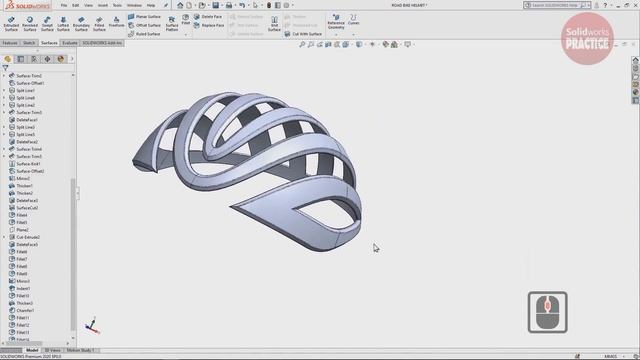
Task: Click the Options gear icon in the quick toolbar
Action: tap(286, 5)
